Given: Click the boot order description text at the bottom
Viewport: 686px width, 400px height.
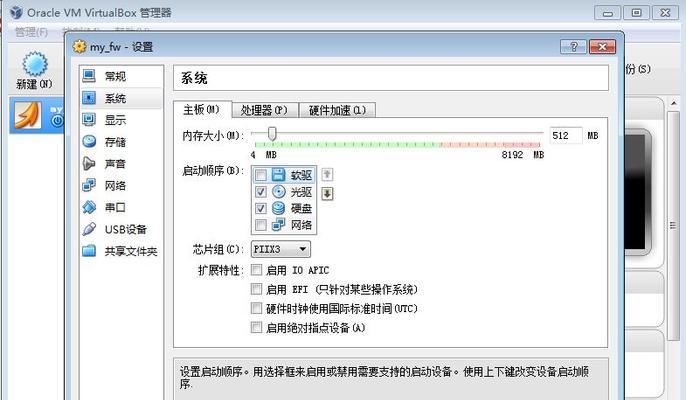Looking at the screenshot, I should [x=384, y=378].
